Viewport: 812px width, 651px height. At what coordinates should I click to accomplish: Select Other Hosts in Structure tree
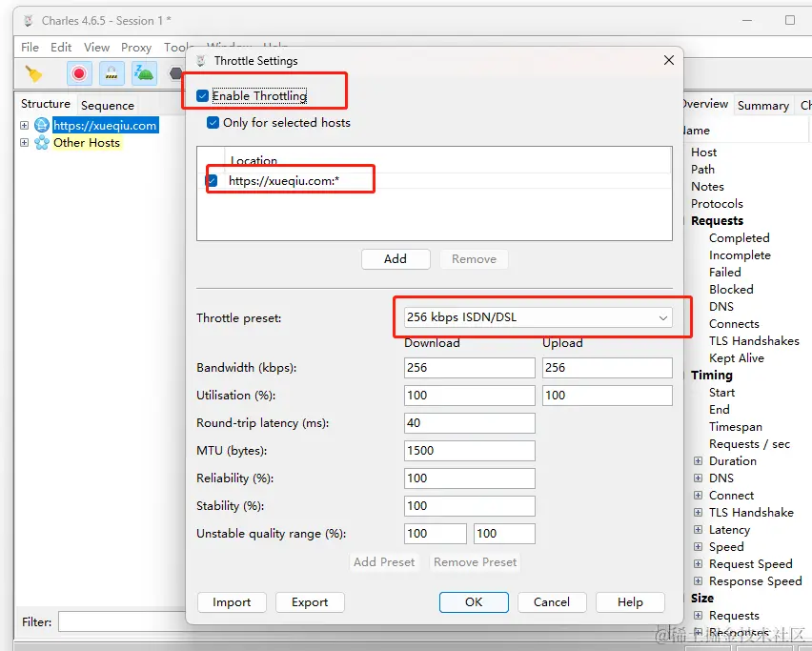point(87,142)
